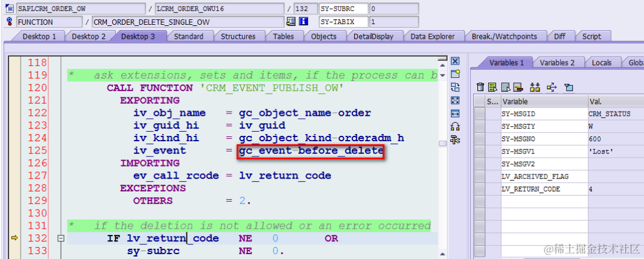The image size is (644, 259).
Task: Click the branching arrows icon in Variables toolbar
Action: [x=552, y=87]
